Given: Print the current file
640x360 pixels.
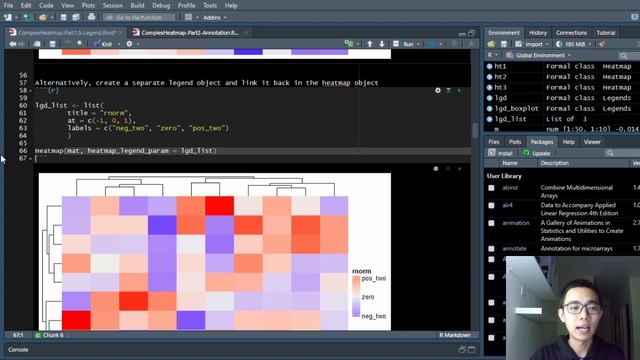Looking at the screenshot, I should (91, 17).
